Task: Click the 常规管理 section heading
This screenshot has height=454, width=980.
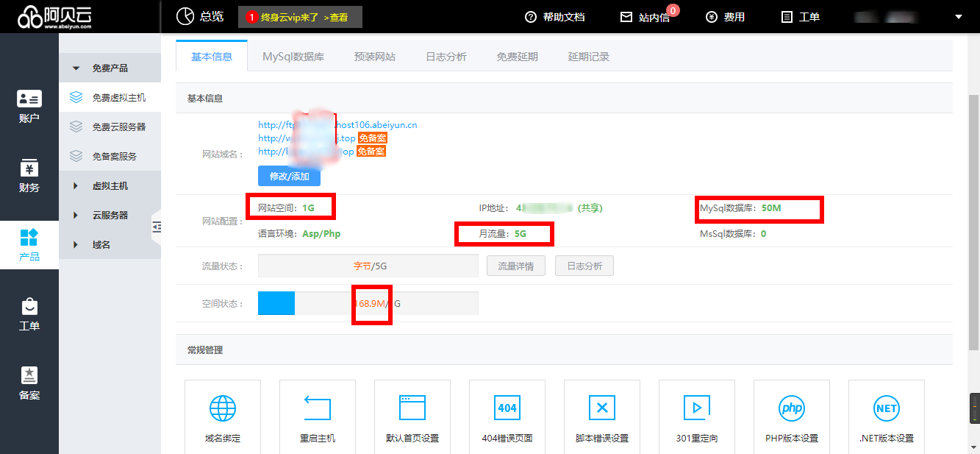Action: [x=205, y=350]
